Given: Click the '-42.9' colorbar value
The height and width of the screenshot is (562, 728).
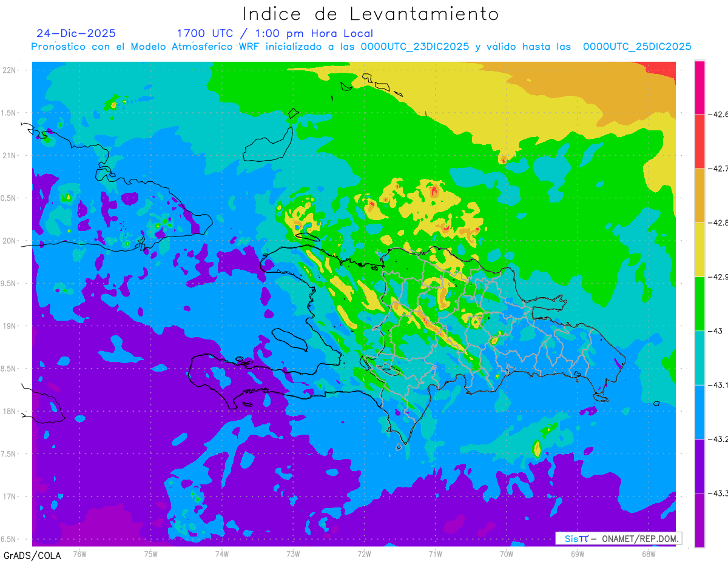Looking at the screenshot, I should click(x=718, y=276).
